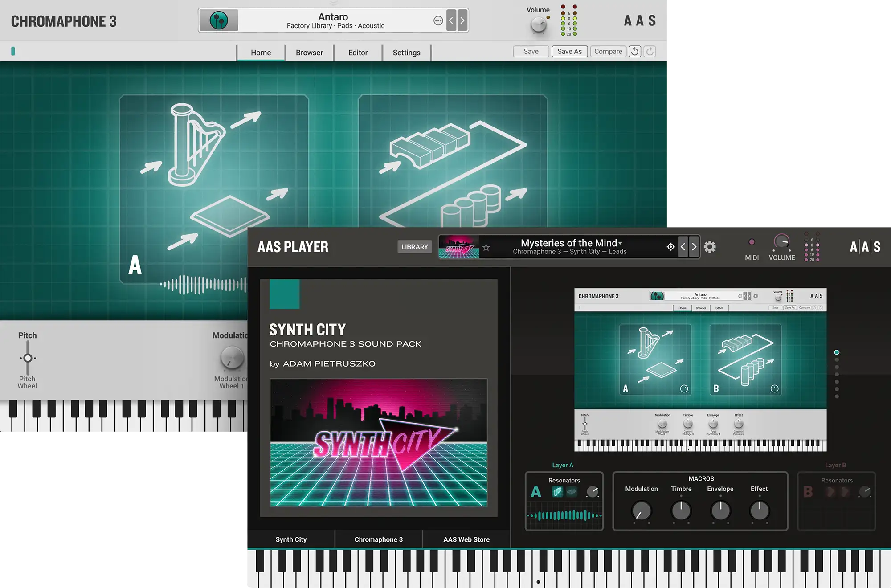Click the Layer B Resonators balance knob
This screenshot has width=891, height=588.
(865, 492)
